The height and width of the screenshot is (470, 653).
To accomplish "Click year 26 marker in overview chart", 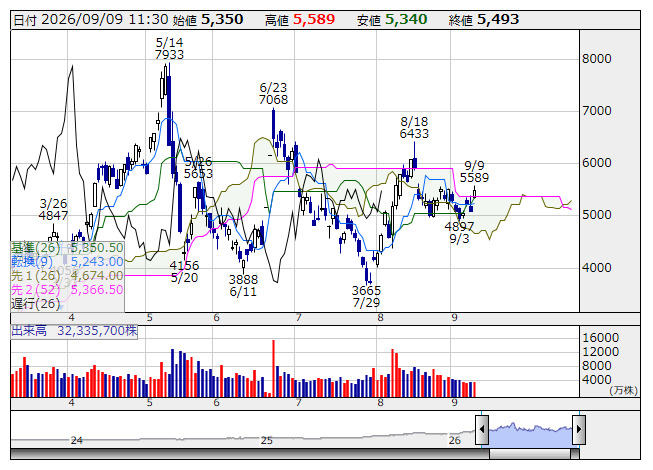I will click(x=455, y=440).
